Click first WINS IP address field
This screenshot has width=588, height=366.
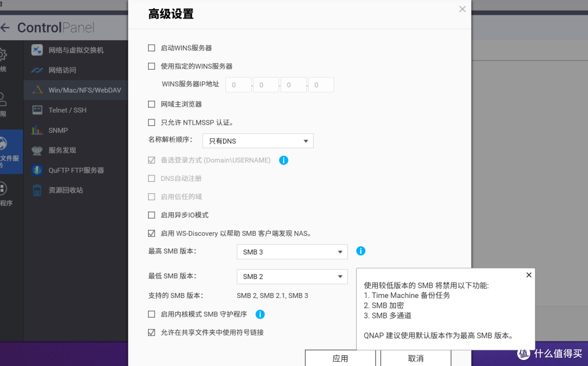point(238,85)
